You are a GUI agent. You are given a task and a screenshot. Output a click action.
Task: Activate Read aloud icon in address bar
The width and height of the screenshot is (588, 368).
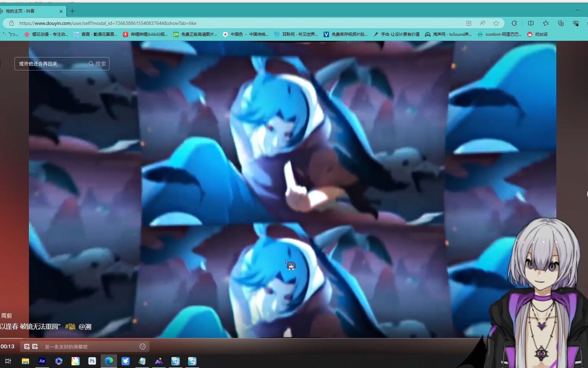pyautogui.click(x=483, y=23)
